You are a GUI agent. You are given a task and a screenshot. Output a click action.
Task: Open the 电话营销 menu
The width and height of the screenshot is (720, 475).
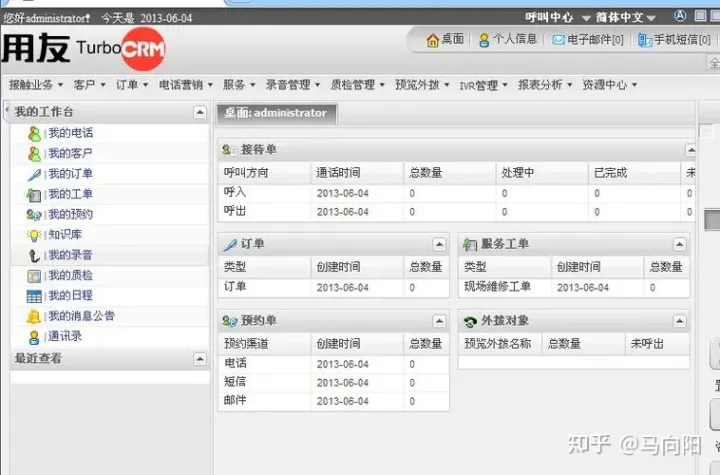[186, 85]
